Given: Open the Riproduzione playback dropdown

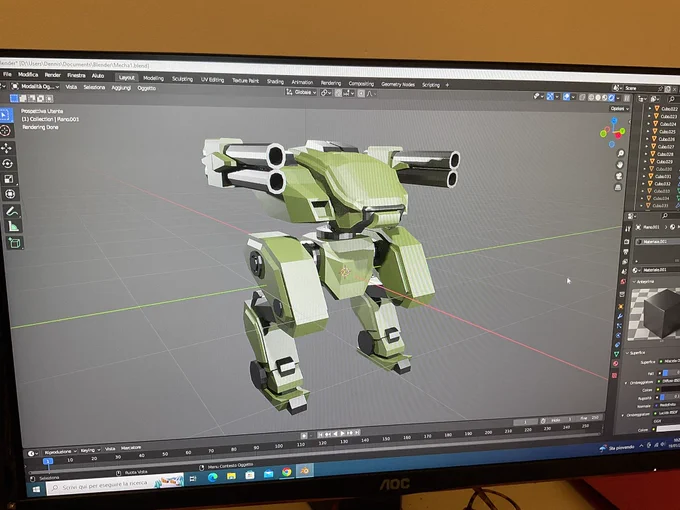Looking at the screenshot, I should 60,452.
